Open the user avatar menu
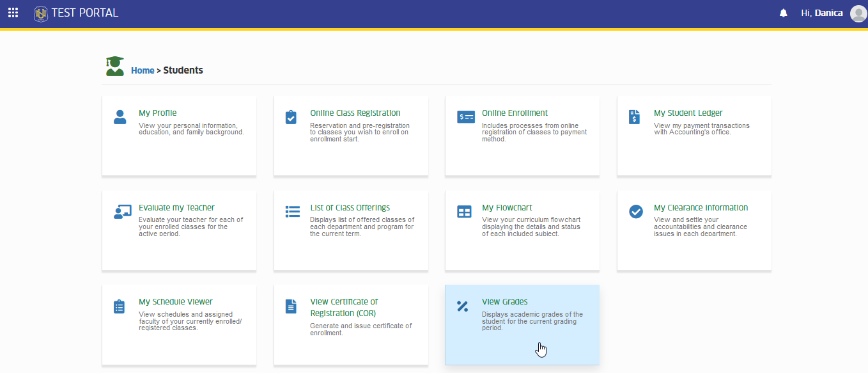Viewport: 868px width, 373px height. pyautogui.click(x=858, y=13)
